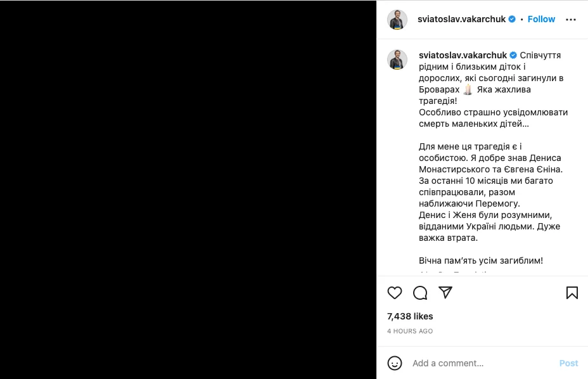Click the candle emoji in the caption
Image resolution: width=588 pixels, height=379 pixels.
(468, 89)
